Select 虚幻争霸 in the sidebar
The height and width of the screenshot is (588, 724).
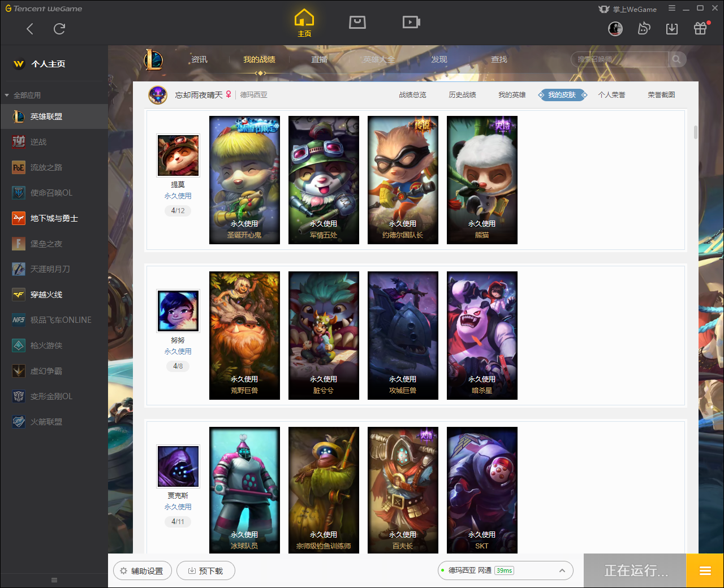[54, 371]
